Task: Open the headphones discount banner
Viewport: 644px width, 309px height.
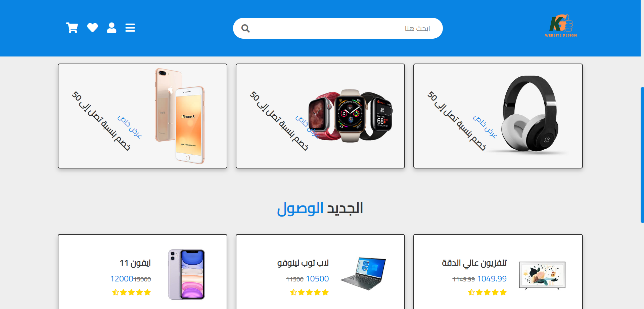Action: point(498,116)
